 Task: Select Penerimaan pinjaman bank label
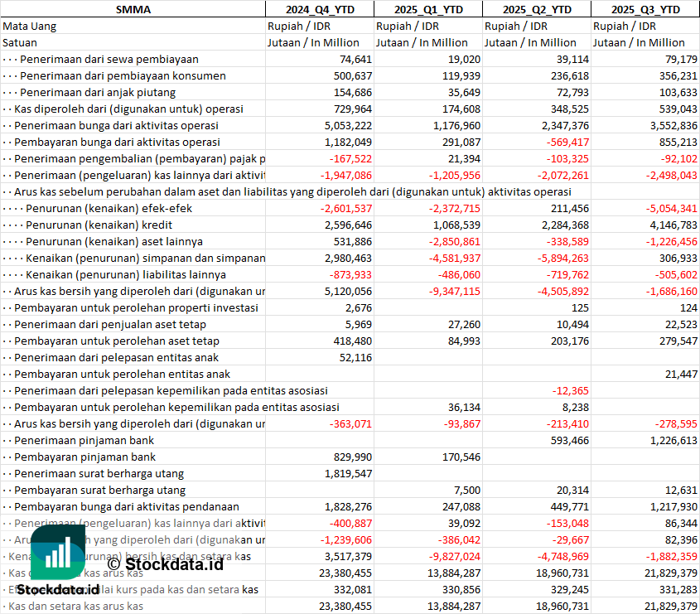(x=84, y=440)
